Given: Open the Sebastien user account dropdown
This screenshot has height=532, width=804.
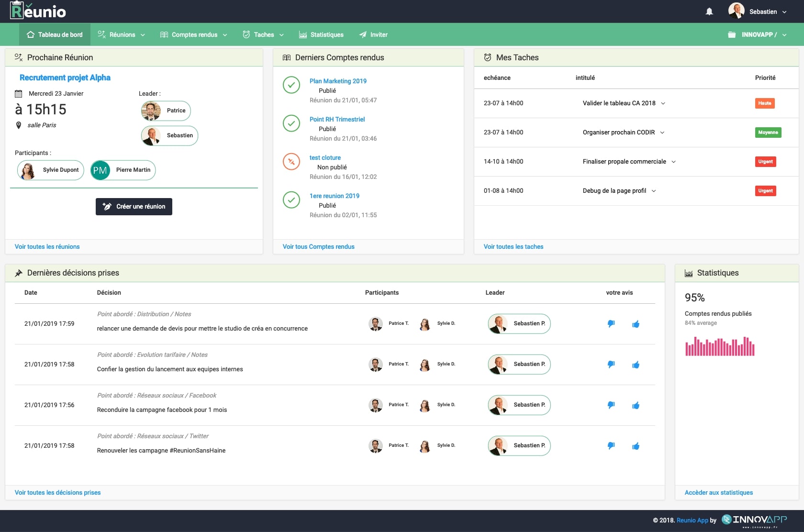Looking at the screenshot, I should point(758,11).
